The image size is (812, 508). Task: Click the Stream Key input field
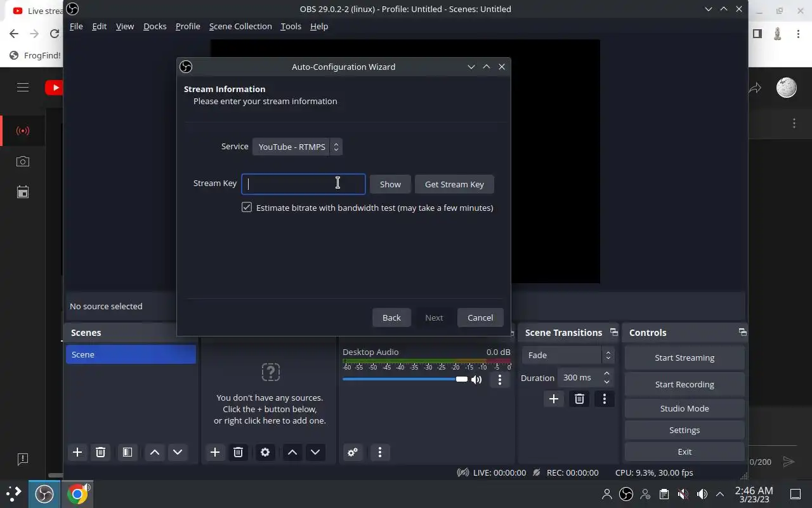tap(303, 184)
